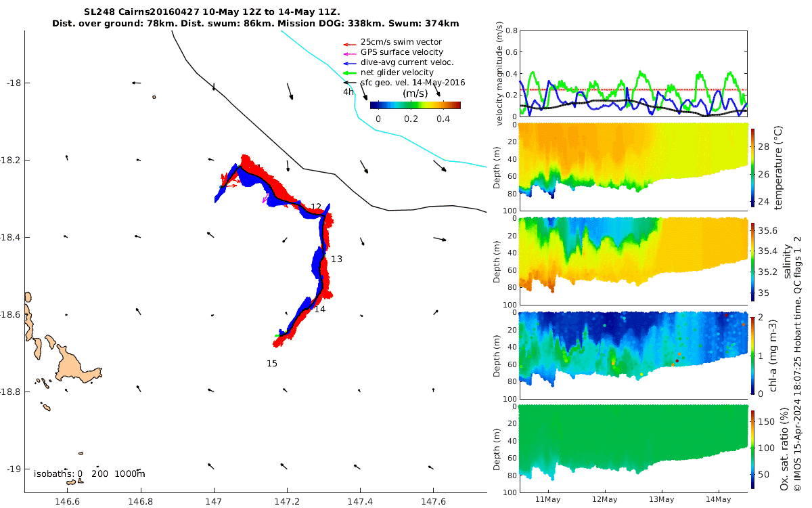The width and height of the screenshot is (812, 508).
Task: Select the 'dive-avg current veloc.' legend text
Action: tap(407, 62)
